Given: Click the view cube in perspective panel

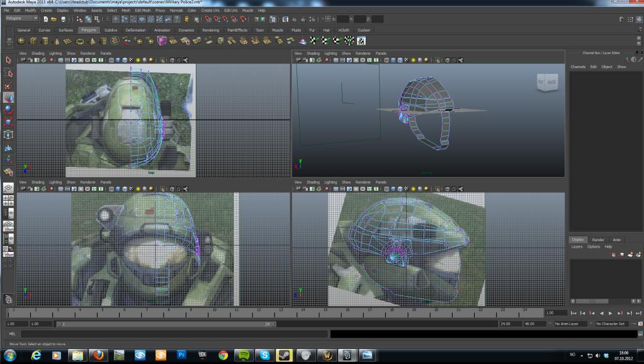Looking at the screenshot, I should click(x=548, y=82).
